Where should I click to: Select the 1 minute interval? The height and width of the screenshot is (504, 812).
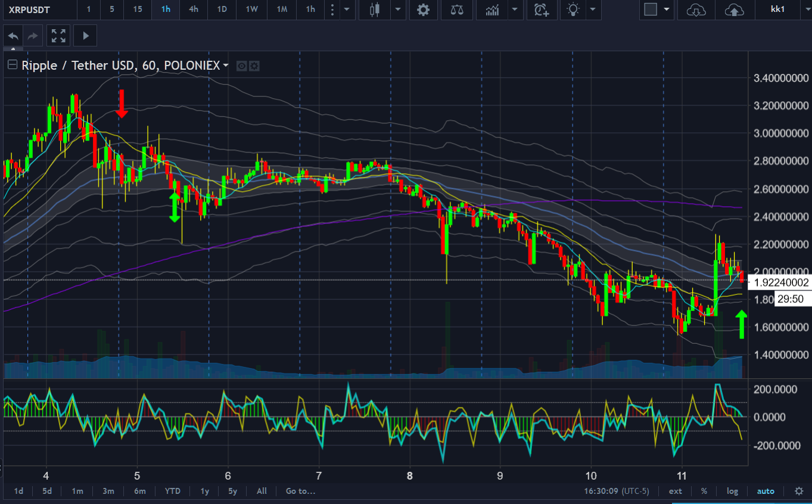pos(89,10)
